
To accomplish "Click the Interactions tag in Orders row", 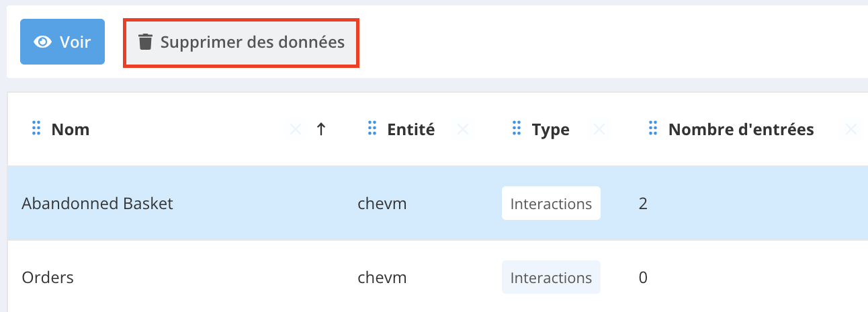I will point(551,277).
